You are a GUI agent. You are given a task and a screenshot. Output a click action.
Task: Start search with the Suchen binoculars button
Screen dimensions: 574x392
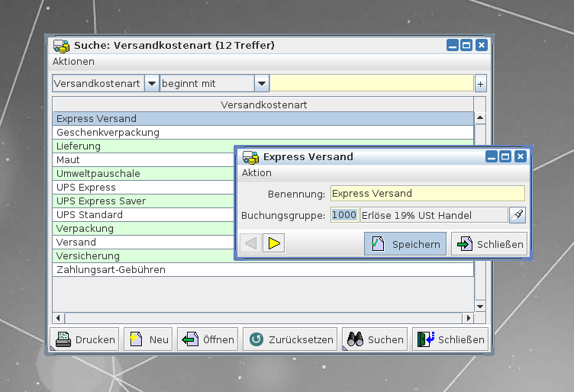374,339
